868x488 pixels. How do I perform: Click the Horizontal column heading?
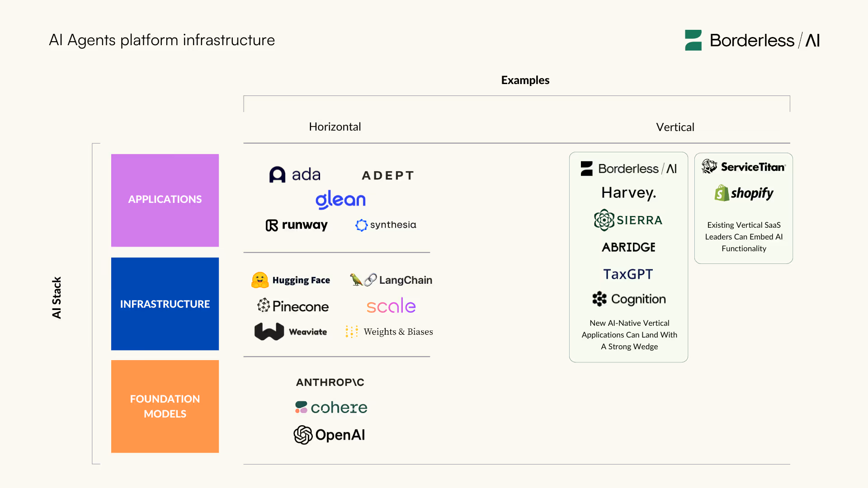[335, 127]
